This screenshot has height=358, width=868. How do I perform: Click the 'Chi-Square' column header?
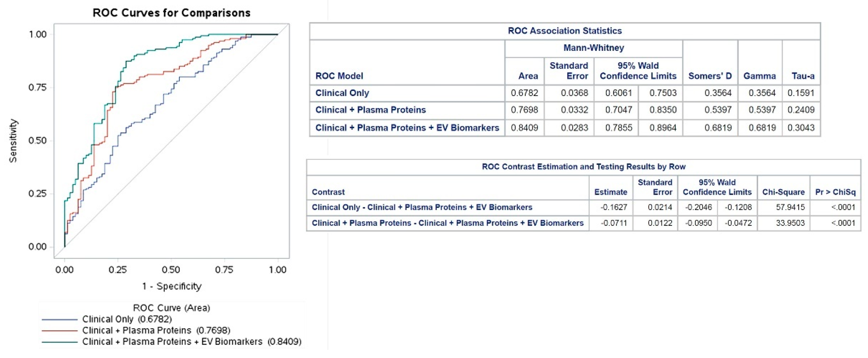(783, 192)
